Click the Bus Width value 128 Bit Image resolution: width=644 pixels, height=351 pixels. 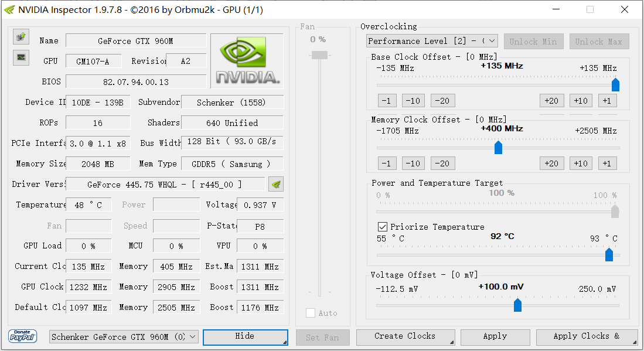tap(232, 142)
